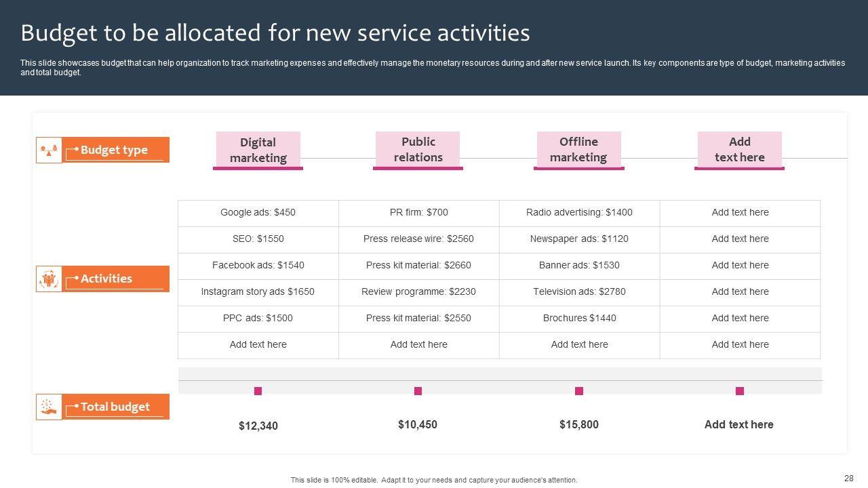Viewport: 868px width, 488px height.
Task: Click the Instagram story ads $1650 cell
Action: pos(258,292)
